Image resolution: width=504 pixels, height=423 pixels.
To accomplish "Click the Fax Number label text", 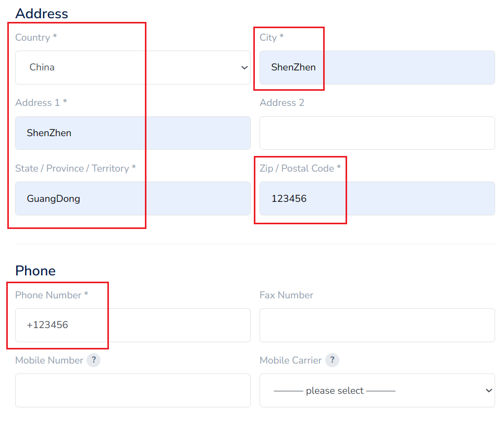I will (x=286, y=295).
